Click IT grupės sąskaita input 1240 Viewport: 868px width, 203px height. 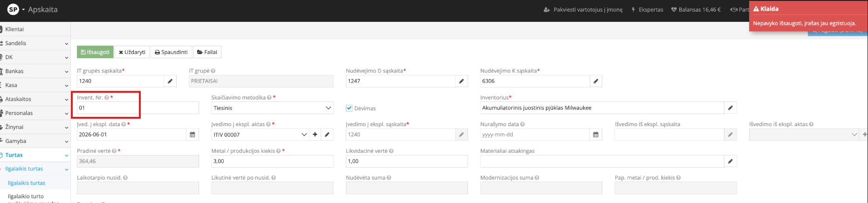tap(120, 81)
